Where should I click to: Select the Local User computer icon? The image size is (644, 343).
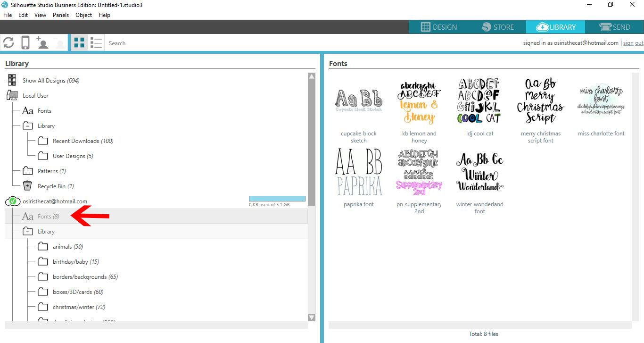click(x=13, y=95)
